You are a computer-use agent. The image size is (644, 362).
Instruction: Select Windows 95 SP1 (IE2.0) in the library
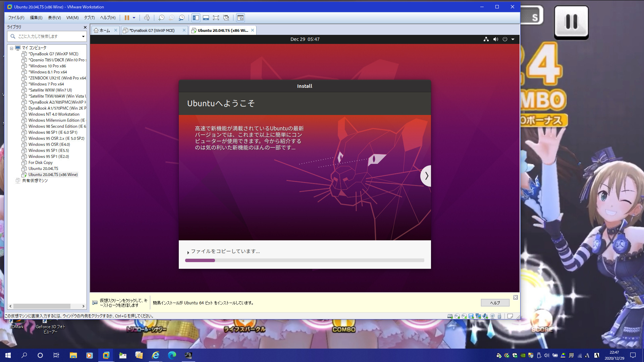click(x=48, y=157)
